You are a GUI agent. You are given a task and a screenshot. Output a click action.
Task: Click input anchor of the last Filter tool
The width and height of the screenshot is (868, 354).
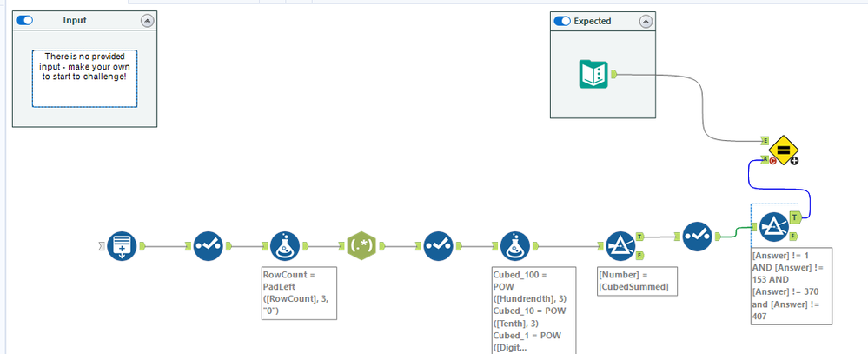pos(756,227)
